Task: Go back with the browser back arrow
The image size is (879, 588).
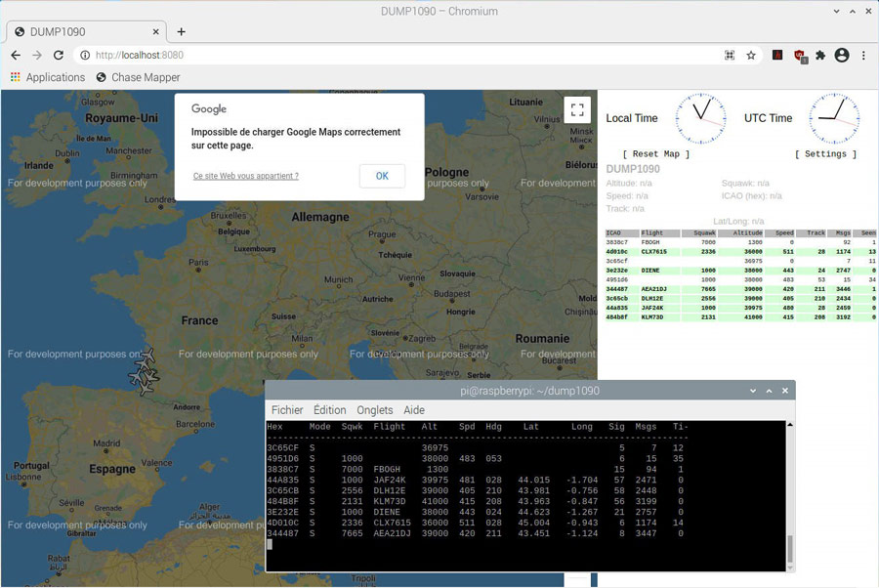Action: pyautogui.click(x=16, y=55)
